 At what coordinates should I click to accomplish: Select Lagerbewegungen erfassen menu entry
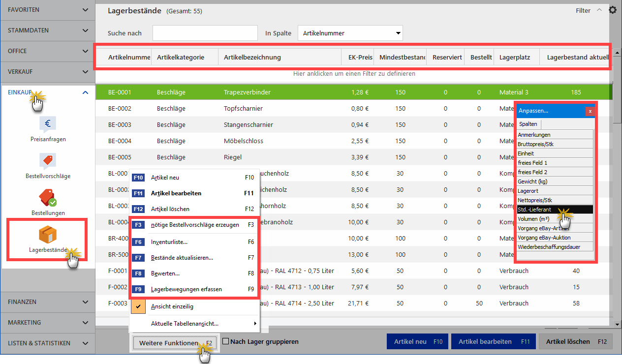tap(194, 289)
